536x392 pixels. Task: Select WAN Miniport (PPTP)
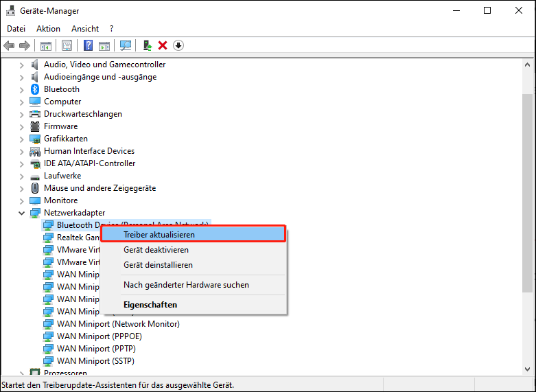pyautogui.click(x=96, y=348)
